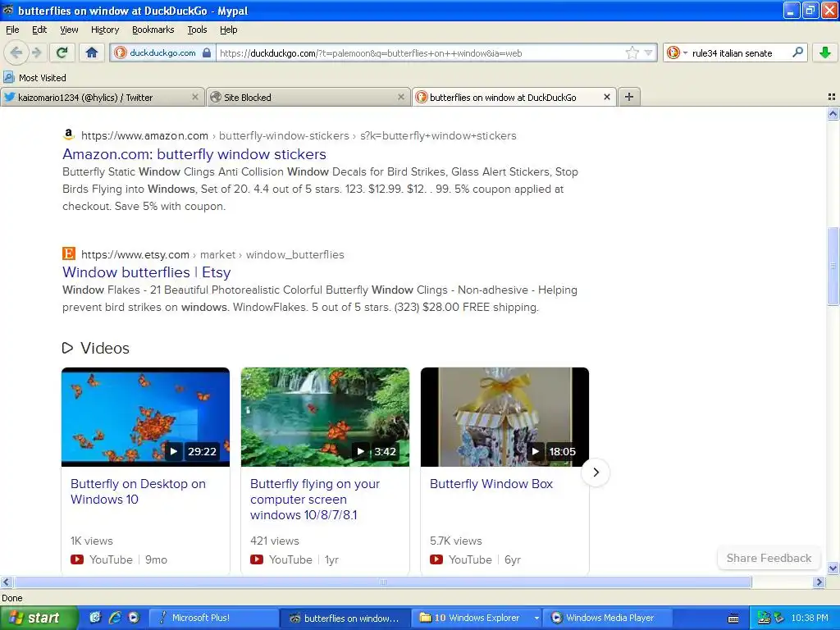Click the search magnifier icon
The height and width of the screenshot is (630, 840).
coord(797,52)
